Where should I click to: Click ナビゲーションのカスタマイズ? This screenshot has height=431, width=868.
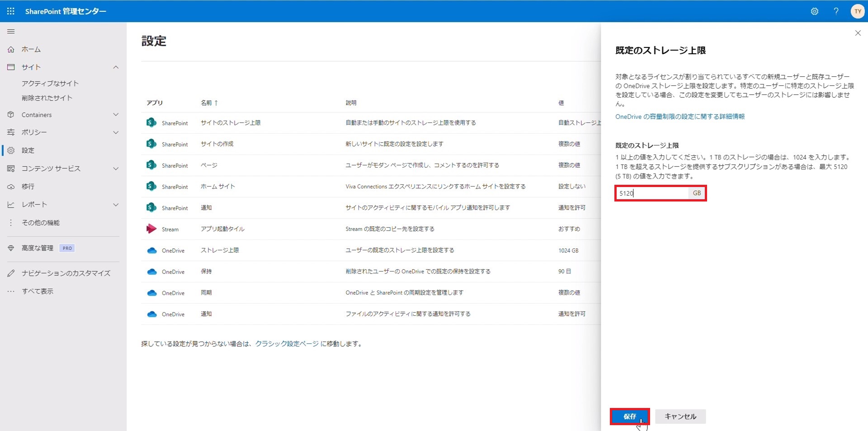tap(66, 273)
